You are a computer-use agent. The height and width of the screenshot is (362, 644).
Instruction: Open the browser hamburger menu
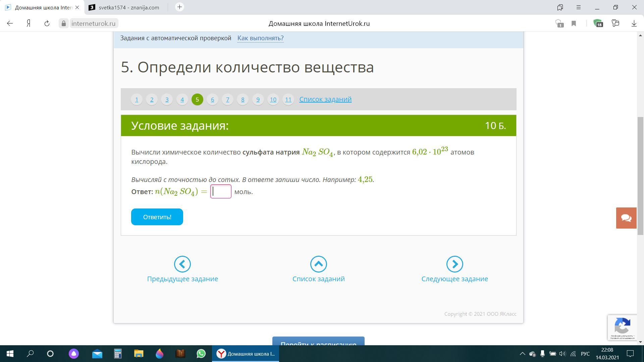[579, 7]
